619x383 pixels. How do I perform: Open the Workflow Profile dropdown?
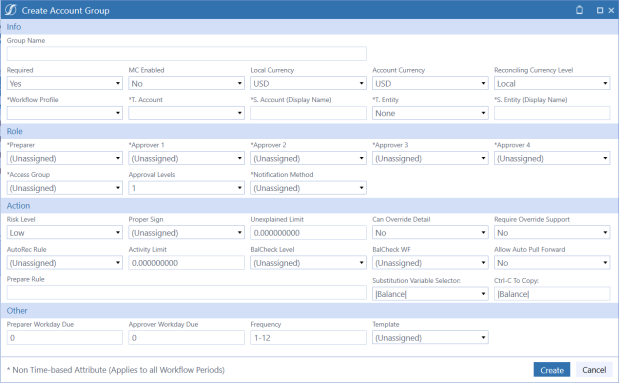[x=65, y=113]
